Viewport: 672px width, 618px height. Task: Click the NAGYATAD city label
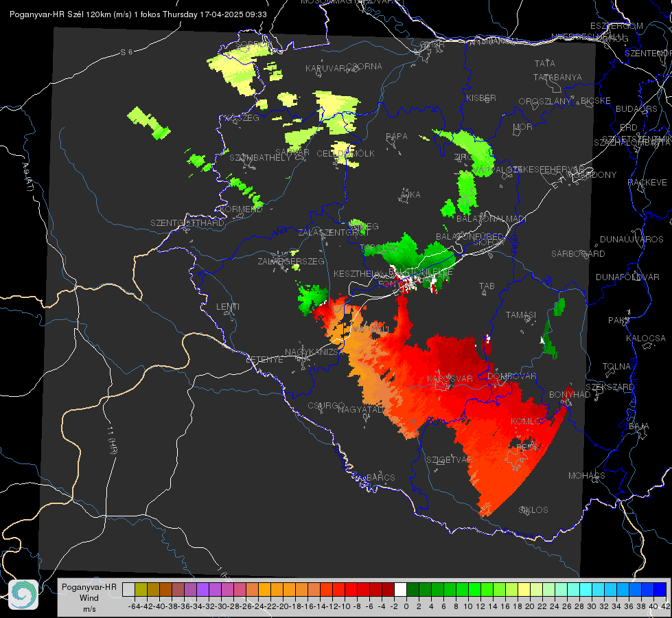[360, 409]
